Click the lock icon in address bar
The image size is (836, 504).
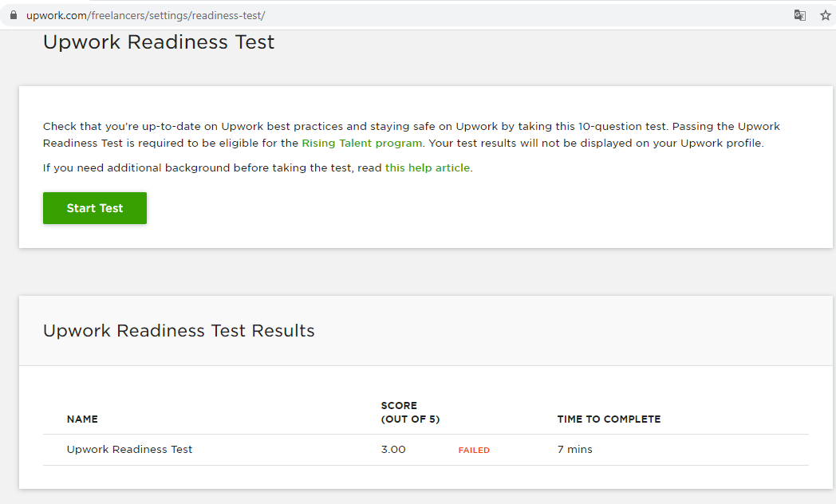(14, 15)
